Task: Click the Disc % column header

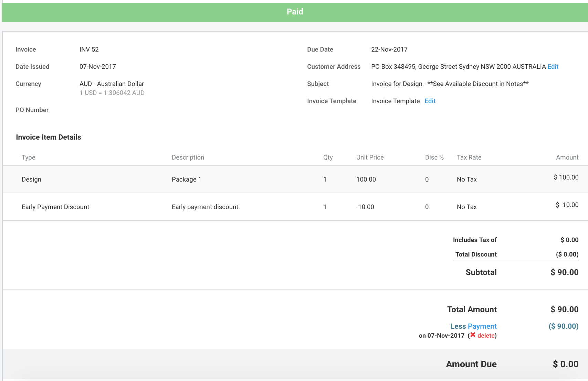Action: (x=434, y=157)
